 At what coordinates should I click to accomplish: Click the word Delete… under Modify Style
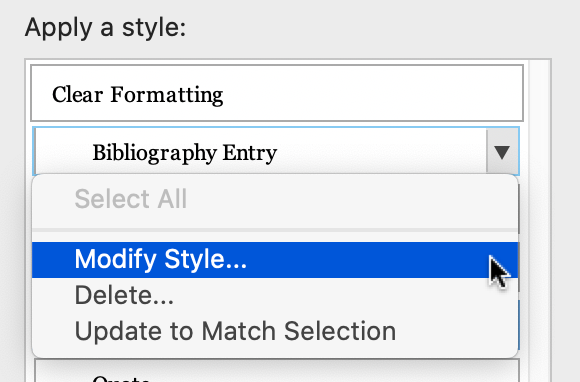click(x=124, y=295)
